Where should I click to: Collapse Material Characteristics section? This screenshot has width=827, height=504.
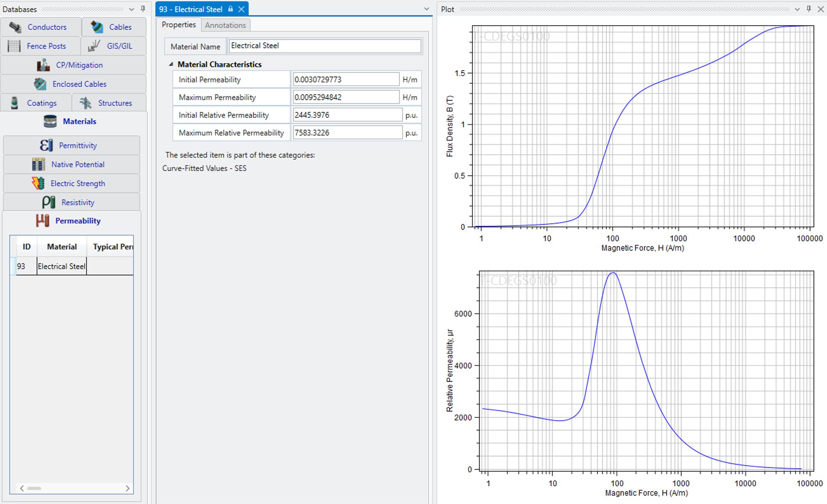pos(171,64)
